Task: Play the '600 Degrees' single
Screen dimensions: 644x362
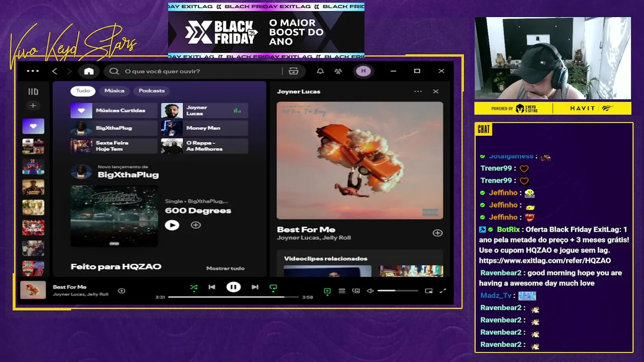Action: tap(172, 225)
